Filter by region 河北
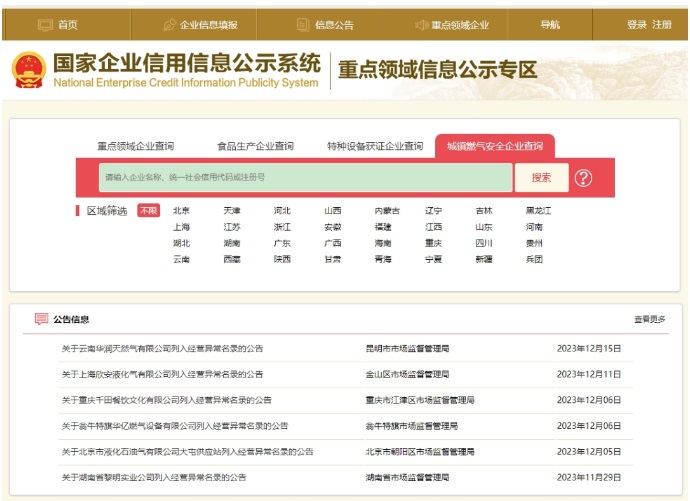Viewport: 690px width, 501px height. tap(282, 211)
